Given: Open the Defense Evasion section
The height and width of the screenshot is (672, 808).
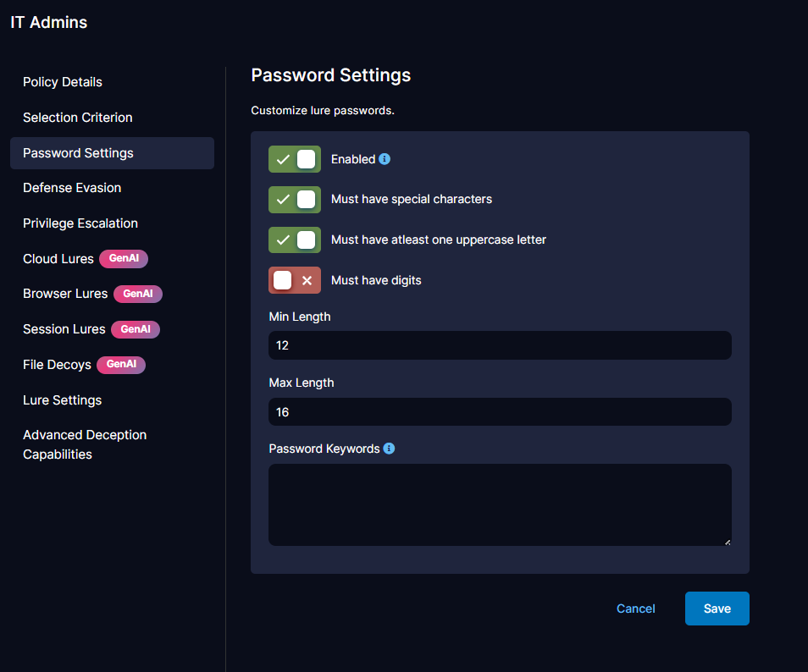Looking at the screenshot, I should (x=72, y=188).
